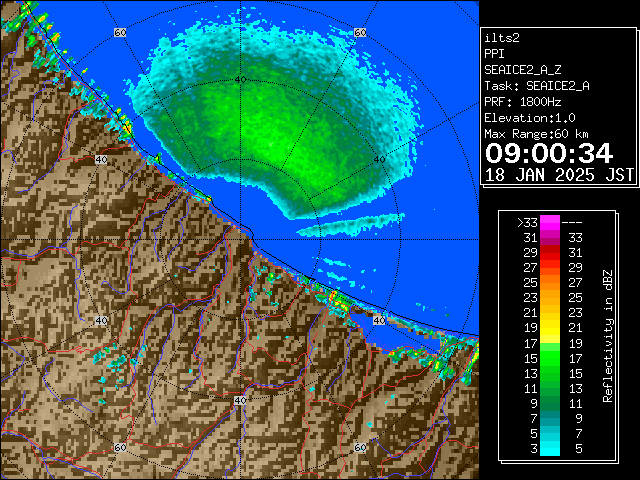This screenshot has width=640, height=480.
Task: Click the 'ilts2' radar site label
Action: click(502, 38)
